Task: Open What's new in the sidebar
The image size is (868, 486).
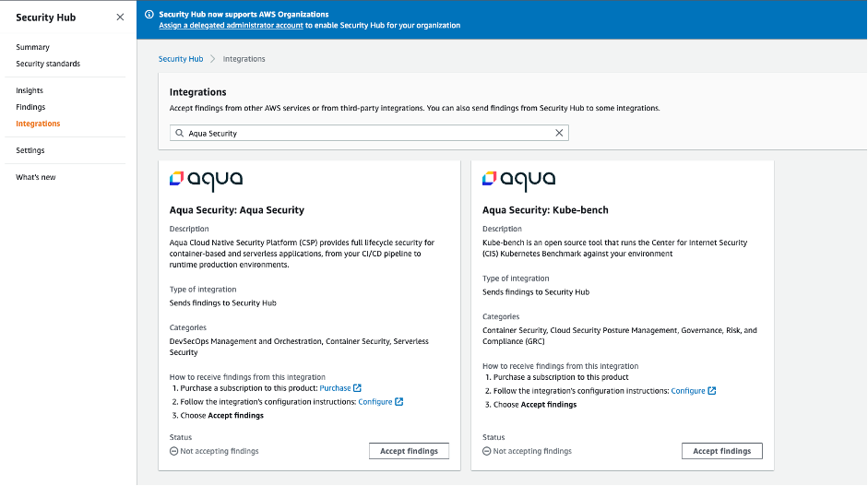Action: (x=35, y=177)
